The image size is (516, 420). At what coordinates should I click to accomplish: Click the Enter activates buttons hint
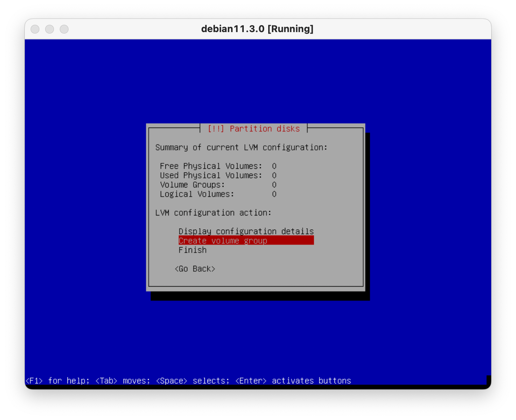click(x=293, y=381)
